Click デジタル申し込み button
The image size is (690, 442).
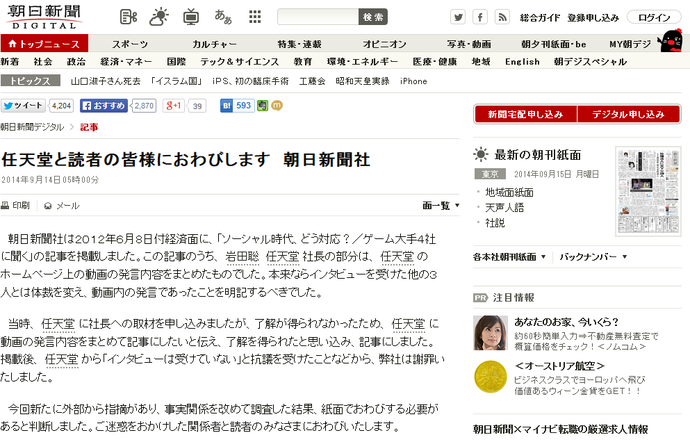[x=628, y=114]
